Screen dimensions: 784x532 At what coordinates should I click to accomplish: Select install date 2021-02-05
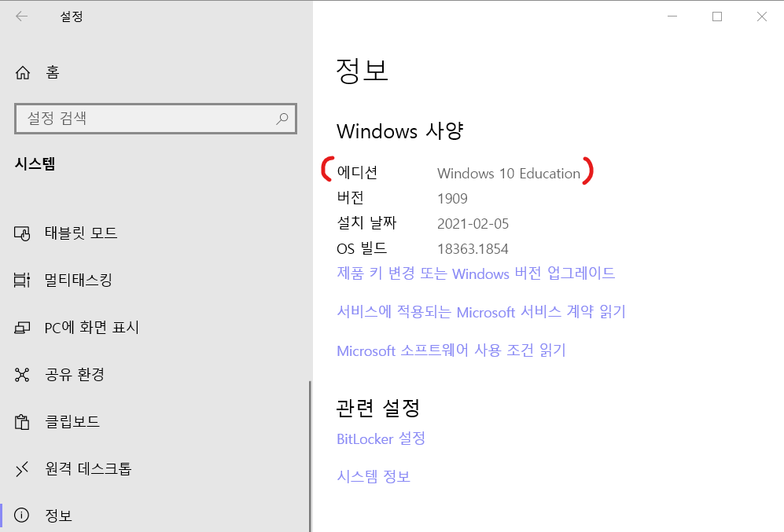point(473,224)
